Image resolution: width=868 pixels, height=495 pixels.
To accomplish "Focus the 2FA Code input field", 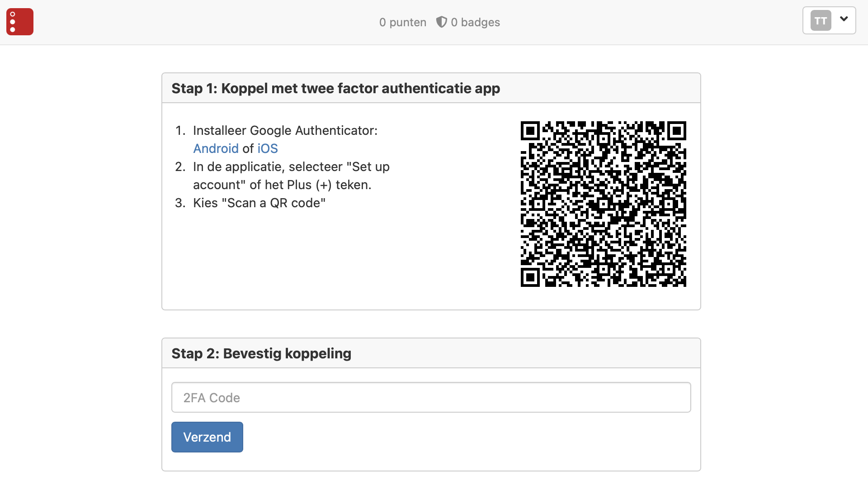I will [431, 397].
